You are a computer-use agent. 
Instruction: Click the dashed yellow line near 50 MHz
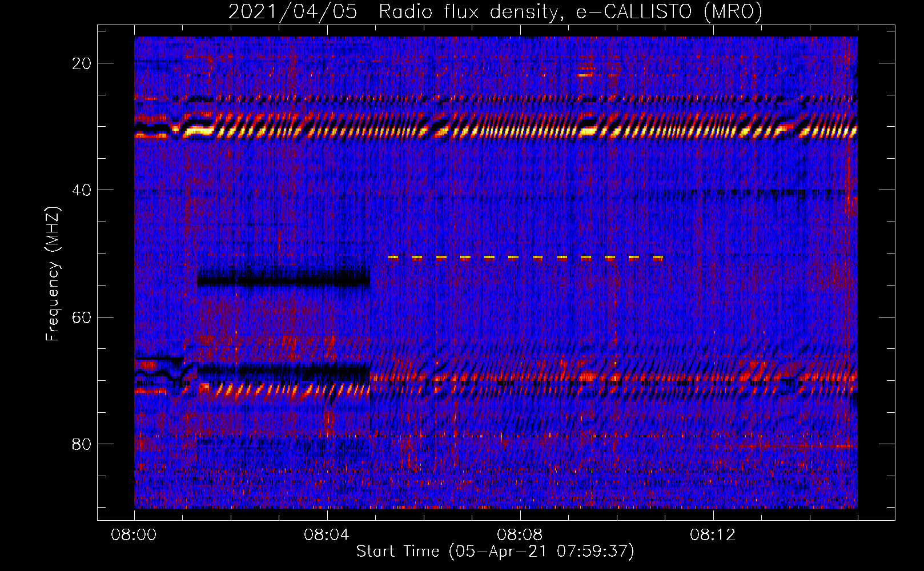click(x=525, y=258)
